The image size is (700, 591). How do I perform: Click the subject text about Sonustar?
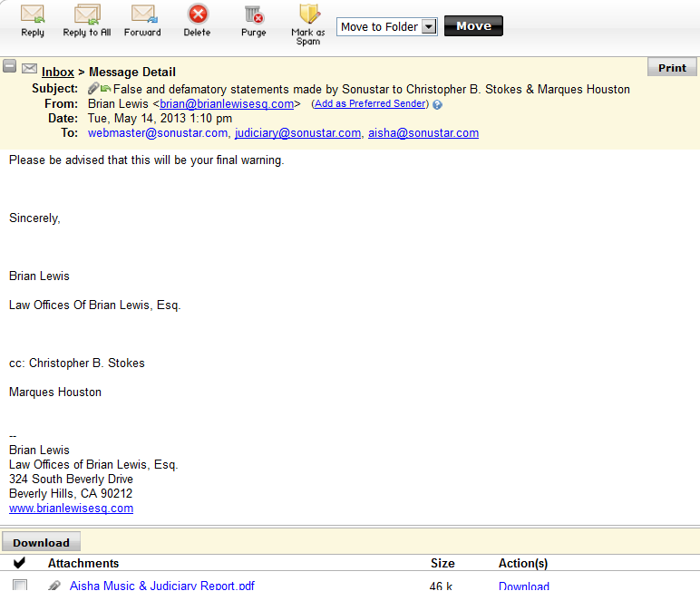click(x=372, y=89)
